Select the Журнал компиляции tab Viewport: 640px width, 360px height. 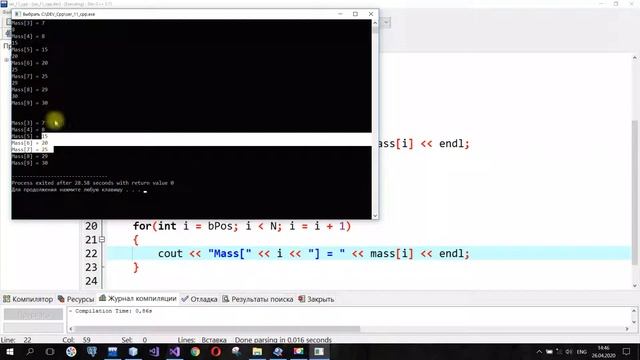coord(138,299)
